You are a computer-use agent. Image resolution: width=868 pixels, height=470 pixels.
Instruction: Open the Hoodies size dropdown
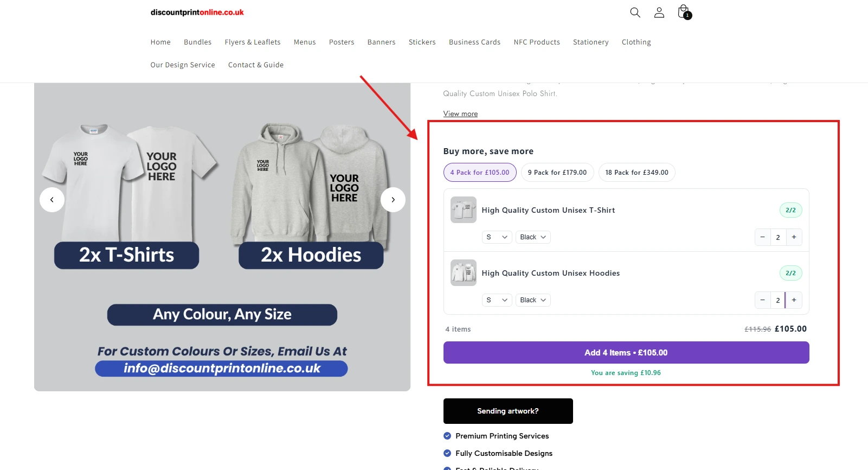click(496, 300)
